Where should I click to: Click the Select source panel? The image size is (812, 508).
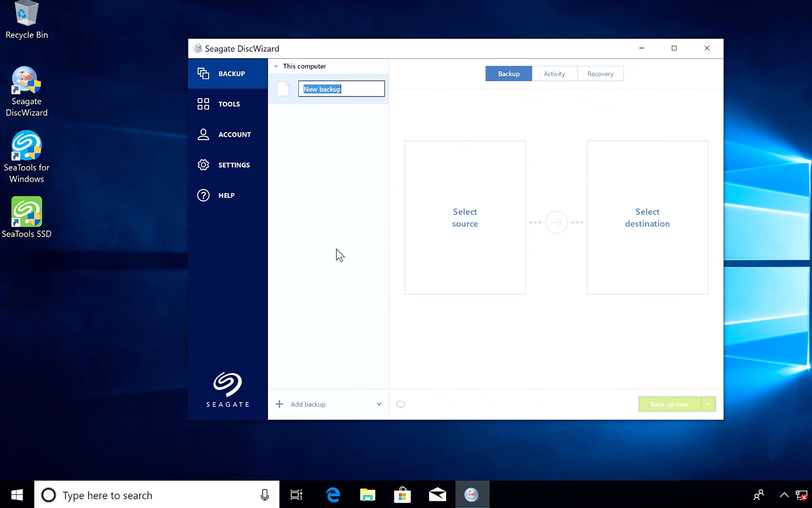pos(465,218)
